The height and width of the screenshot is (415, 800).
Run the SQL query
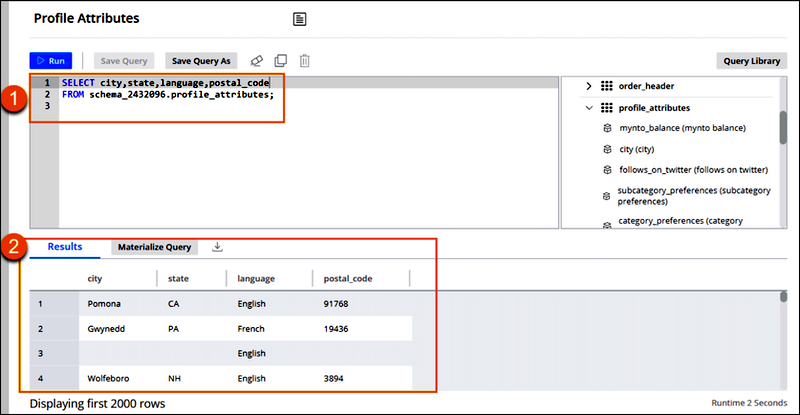(x=51, y=61)
